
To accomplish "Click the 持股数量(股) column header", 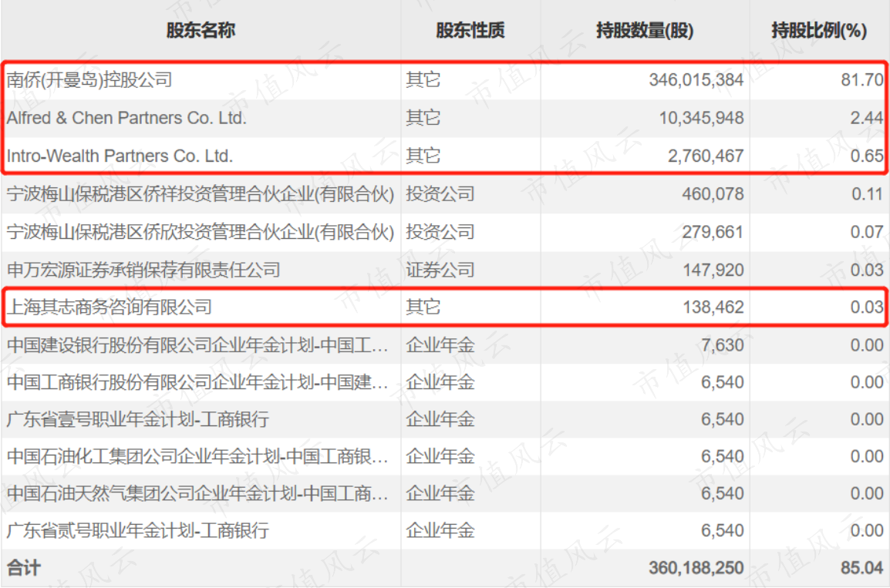I will tap(645, 30).
